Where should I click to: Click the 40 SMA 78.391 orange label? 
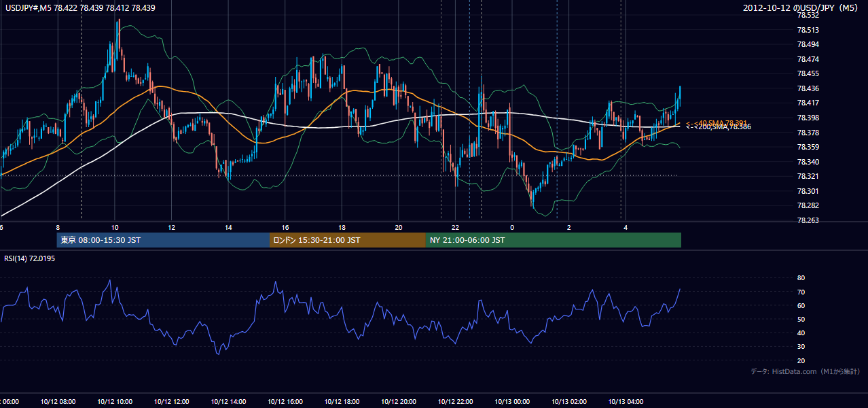tap(717, 123)
